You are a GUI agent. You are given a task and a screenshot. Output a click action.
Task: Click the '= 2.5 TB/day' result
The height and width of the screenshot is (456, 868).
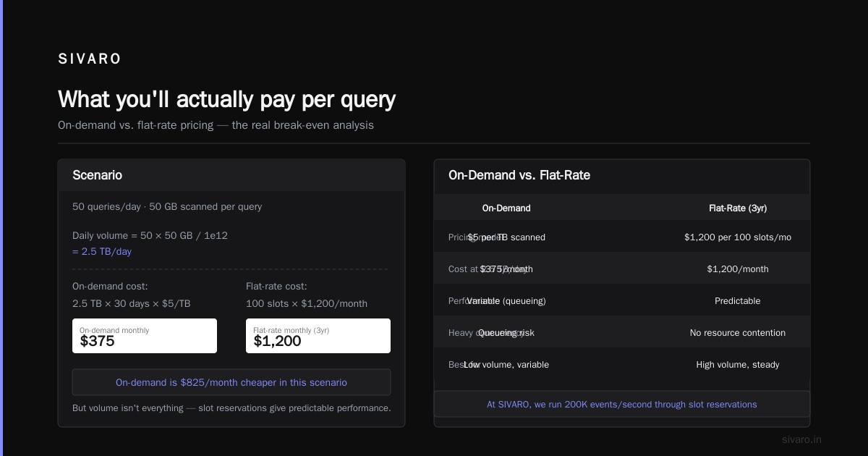coord(102,251)
